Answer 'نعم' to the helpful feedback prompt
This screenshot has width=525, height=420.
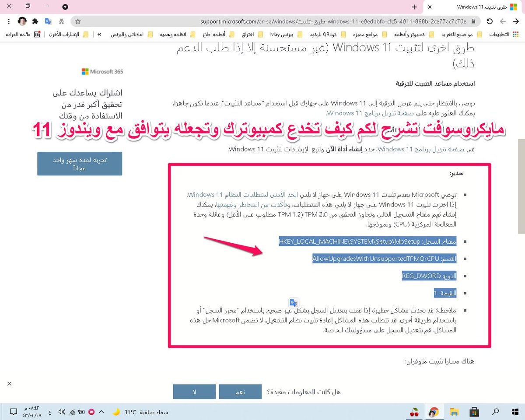(240, 392)
